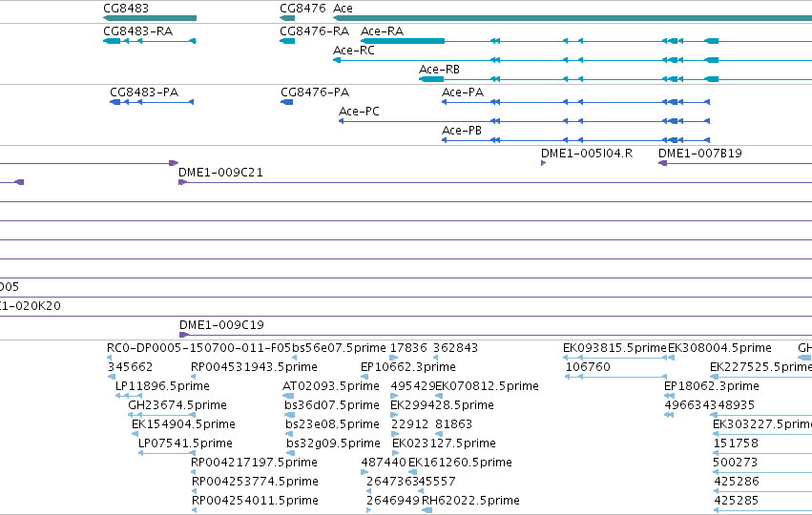The width and height of the screenshot is (812, 515).
Task: Select the DME1-009C21 clone label
Action: click(220, 173)
